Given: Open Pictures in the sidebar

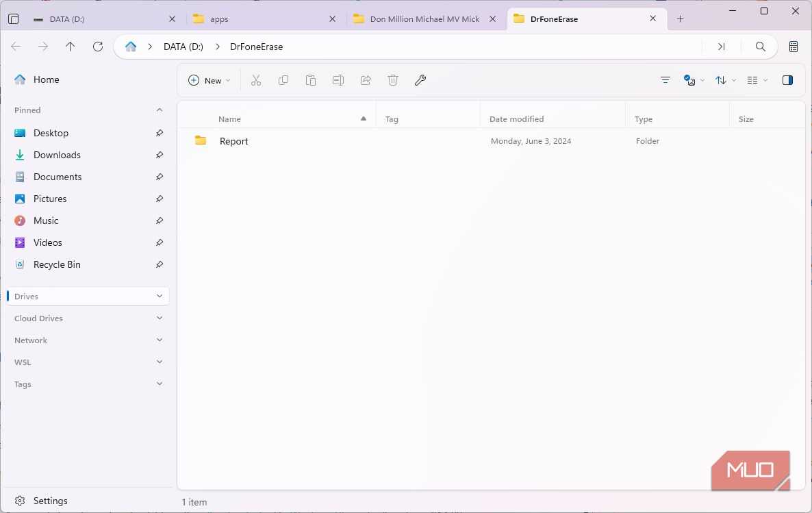Looking at the screenshot, I should coord(88,199).
